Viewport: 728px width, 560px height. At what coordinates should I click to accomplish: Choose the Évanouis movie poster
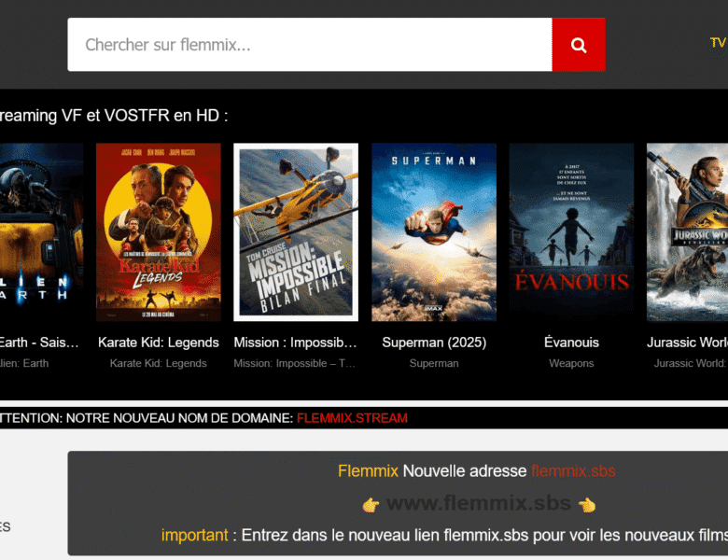(x=571, y=231)
